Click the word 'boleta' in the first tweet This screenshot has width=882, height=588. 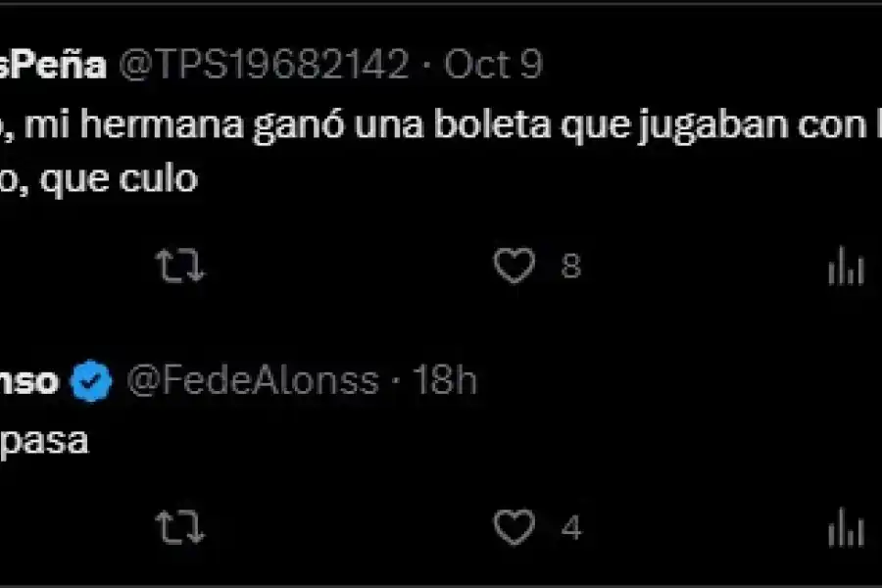(x=492, y=123)
